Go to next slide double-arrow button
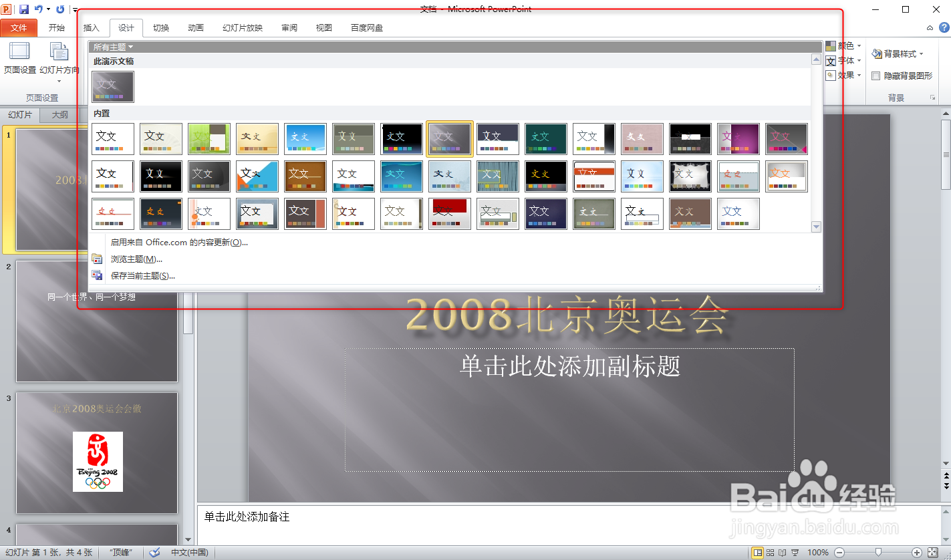This screenshot has height=560, width=951. pyautogui.click(x=946, y=486)
